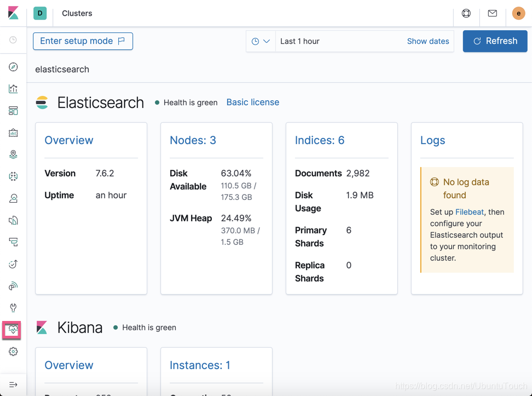Click the Filebeat link

[469, 212]
